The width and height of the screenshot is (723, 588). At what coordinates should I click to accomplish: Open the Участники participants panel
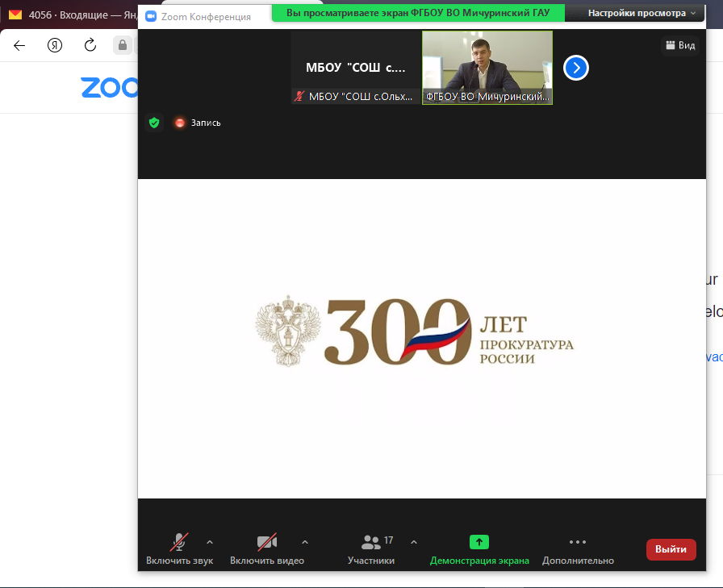point(371,548)
